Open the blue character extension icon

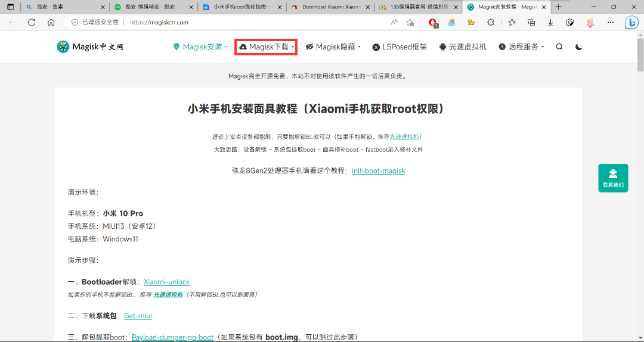click(452, 23)
